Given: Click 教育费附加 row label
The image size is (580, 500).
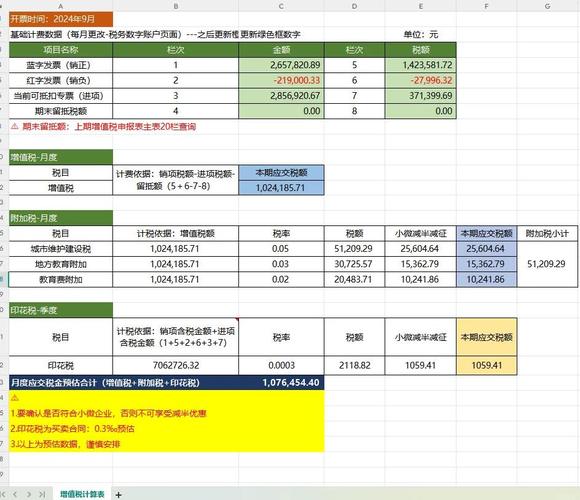Looking at the screenshot, I should (x=61, y=280).
